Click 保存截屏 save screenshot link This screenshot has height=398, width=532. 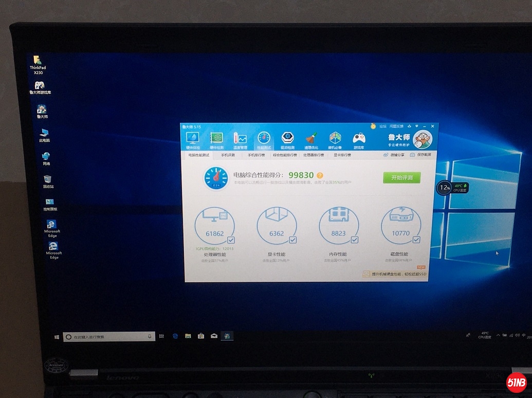[420, 155]
